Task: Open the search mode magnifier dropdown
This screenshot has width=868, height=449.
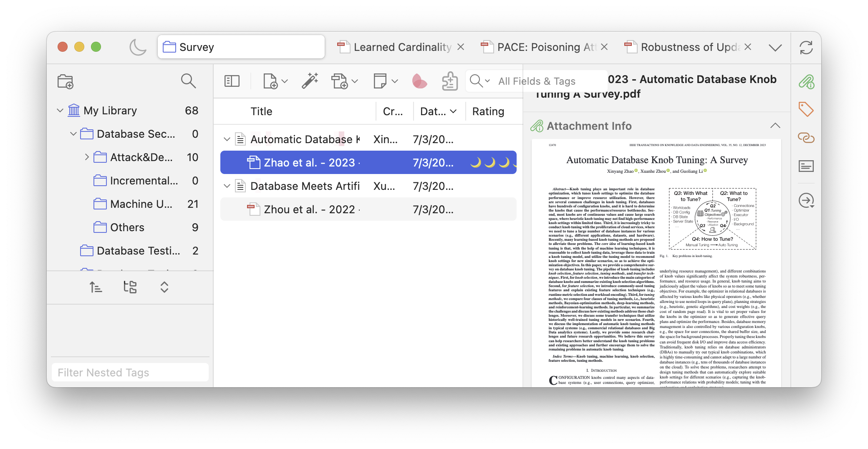Action: click(479, 81)
